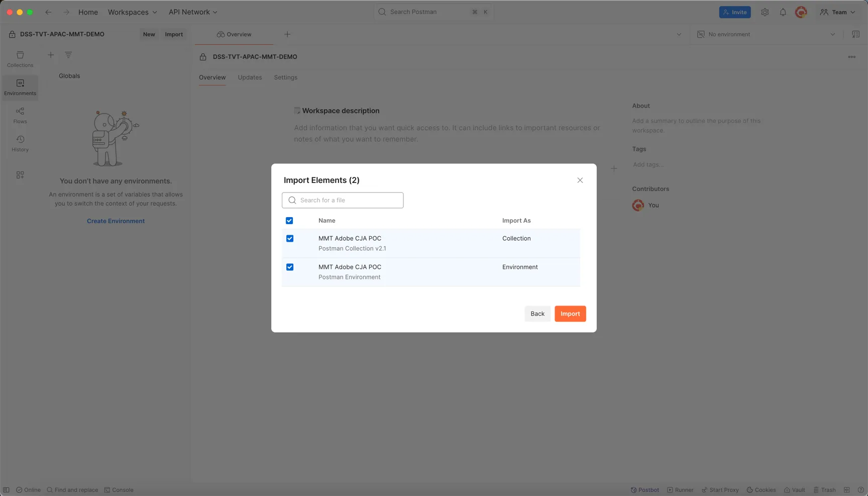Click the 'You' contributor entry
Viewport: 868px width, 496px height.
pyautogui.click(x=646, y=205)
